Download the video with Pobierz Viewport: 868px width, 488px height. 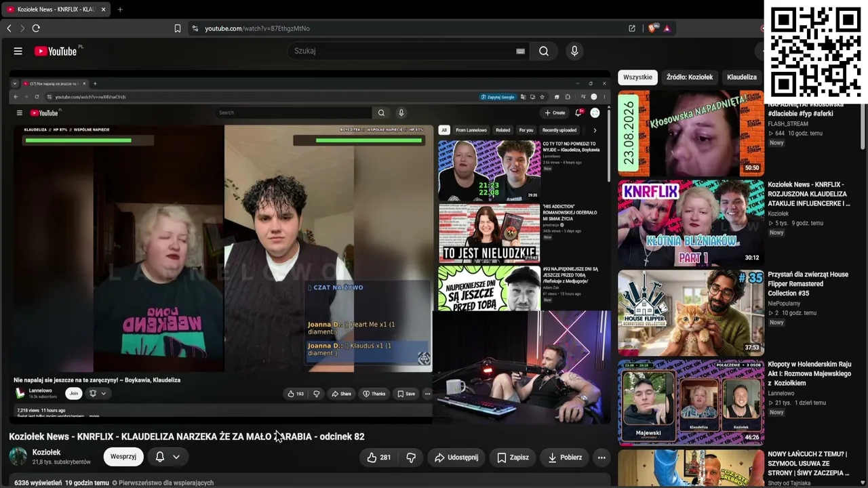tap(565, 457)
